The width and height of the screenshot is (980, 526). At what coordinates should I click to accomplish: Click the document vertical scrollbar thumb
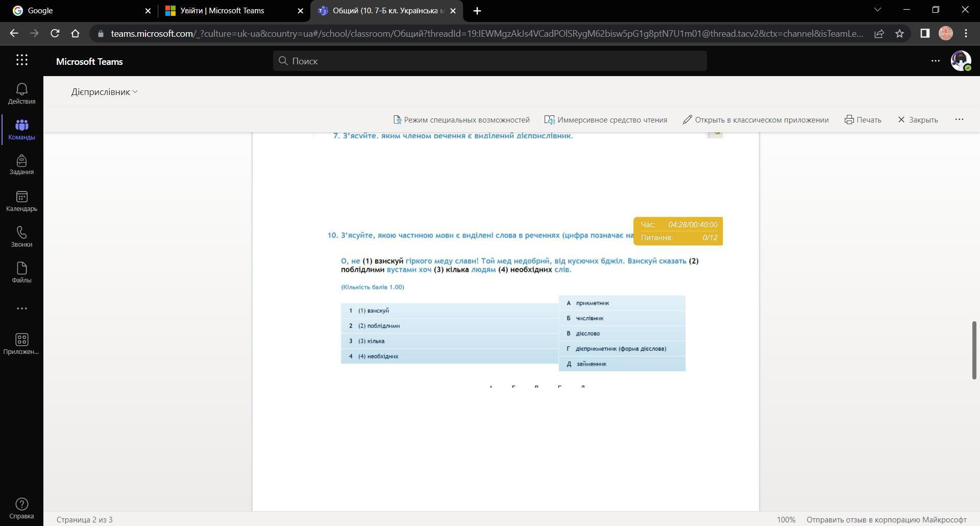click(x=973, y=350)
